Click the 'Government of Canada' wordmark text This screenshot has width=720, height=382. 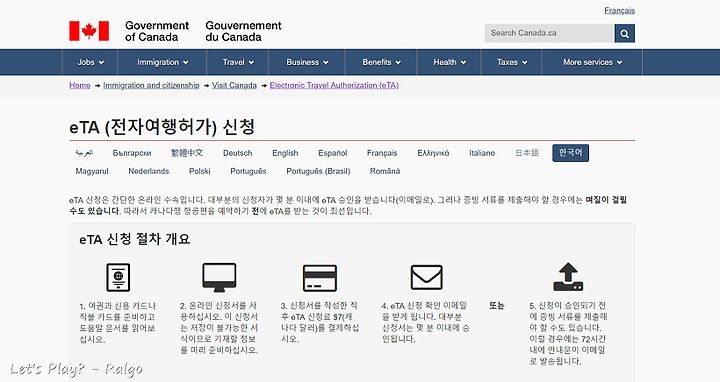157,31
